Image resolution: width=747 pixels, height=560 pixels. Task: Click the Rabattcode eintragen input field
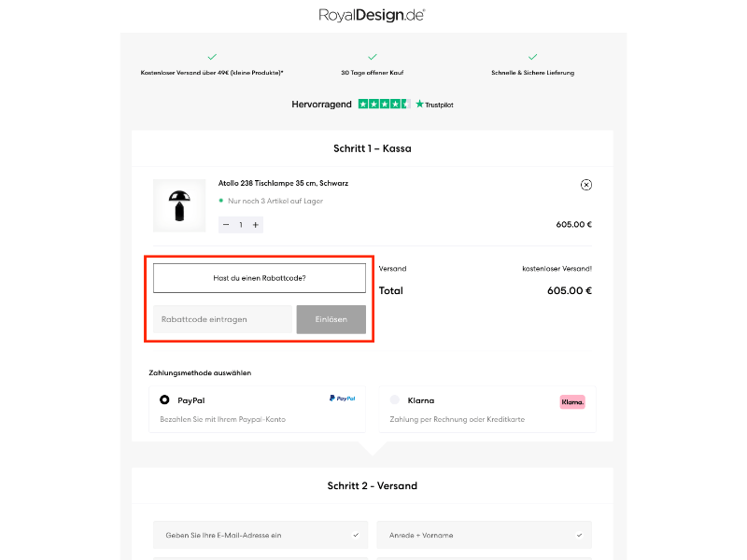click(x=221, y=319)
